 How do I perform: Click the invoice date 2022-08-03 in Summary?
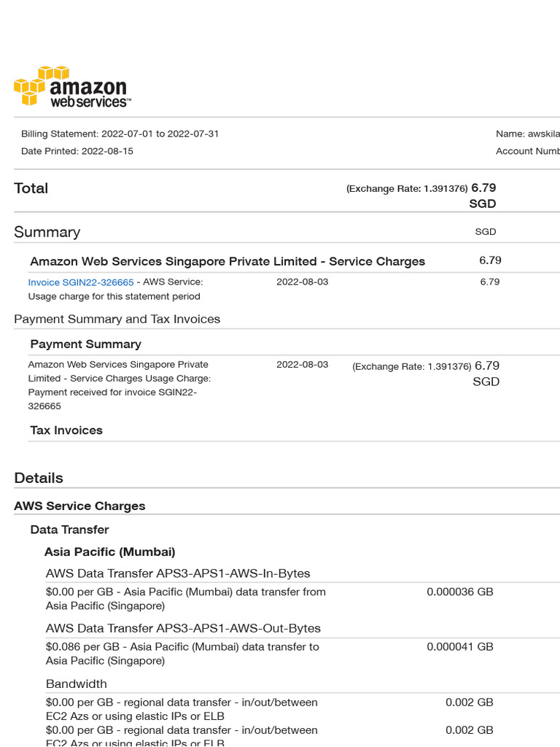[303, 282]
